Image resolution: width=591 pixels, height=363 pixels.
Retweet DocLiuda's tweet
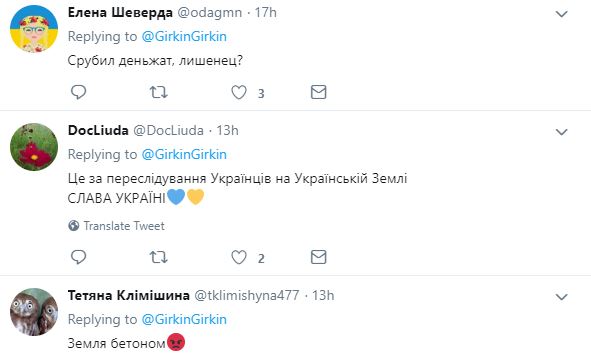coord(159,257)
